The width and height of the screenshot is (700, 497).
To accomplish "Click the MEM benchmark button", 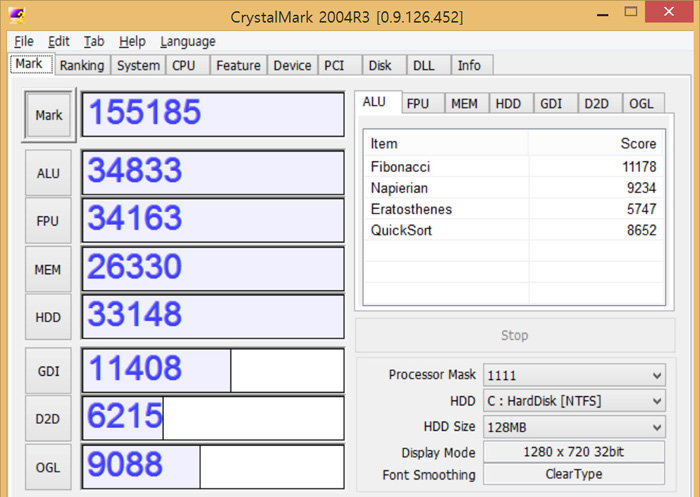I will [48, 270].
